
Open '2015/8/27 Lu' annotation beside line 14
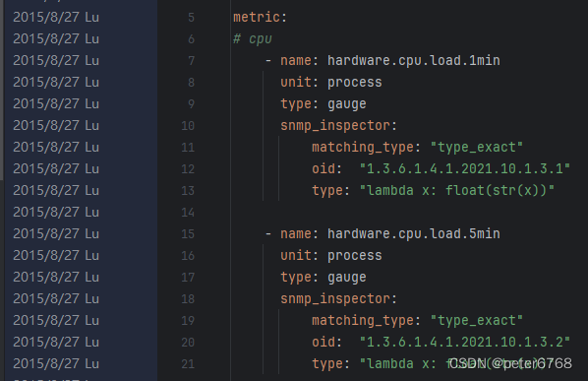coord(56,213)
